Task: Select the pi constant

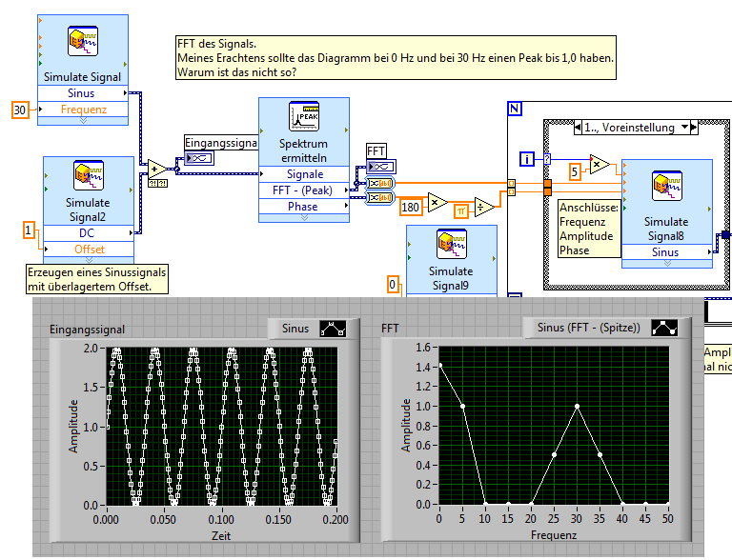Action: click(x=461, y=211)
